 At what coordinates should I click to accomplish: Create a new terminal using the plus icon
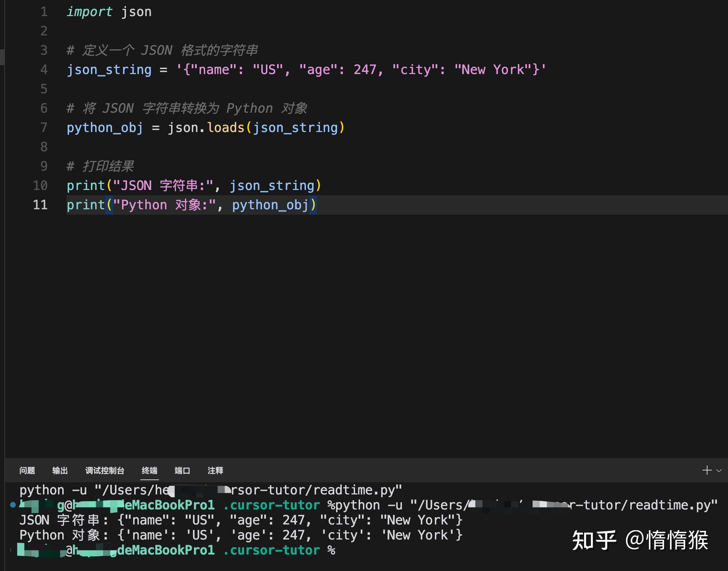pyautogui.click(x=707, y=470)
